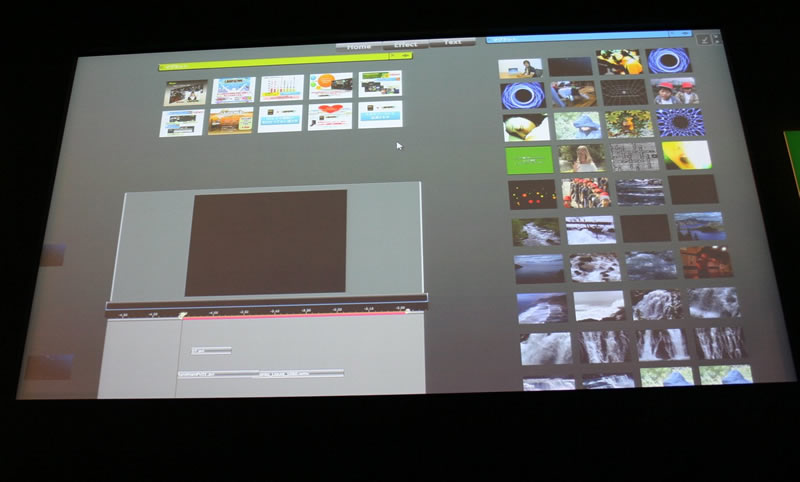The image size is (800, 482).
Task: Select the calendar chart slide thumbnail
Action: coord(282,88)
